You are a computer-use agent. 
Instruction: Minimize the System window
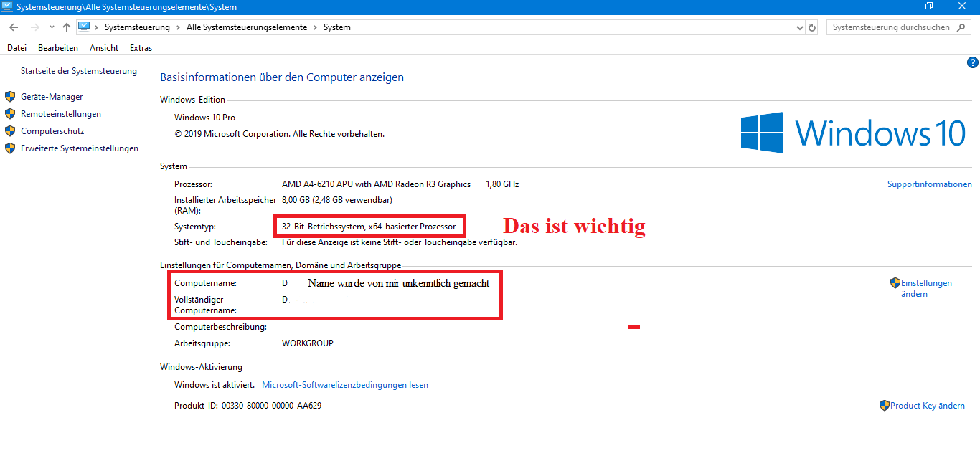point(896,7)
